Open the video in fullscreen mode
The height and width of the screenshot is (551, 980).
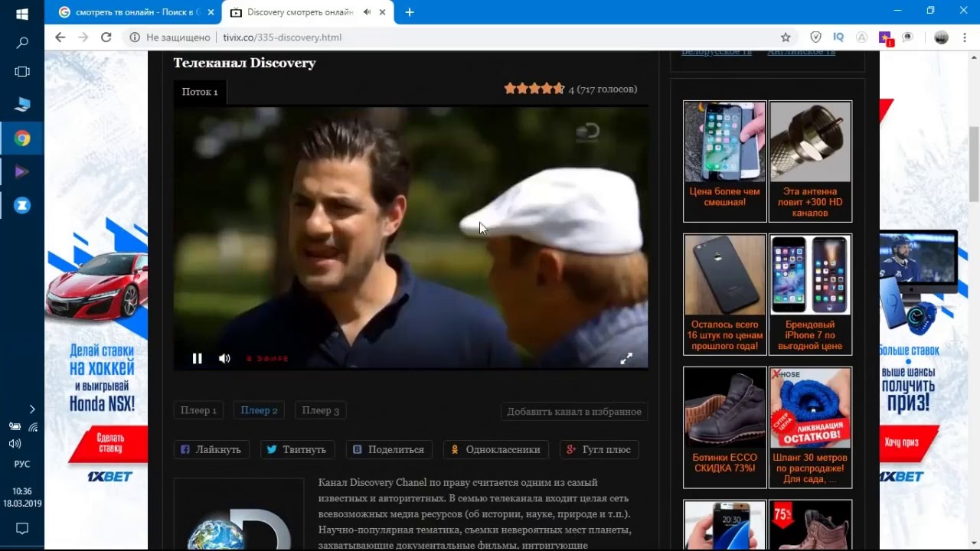pos(626,358)
